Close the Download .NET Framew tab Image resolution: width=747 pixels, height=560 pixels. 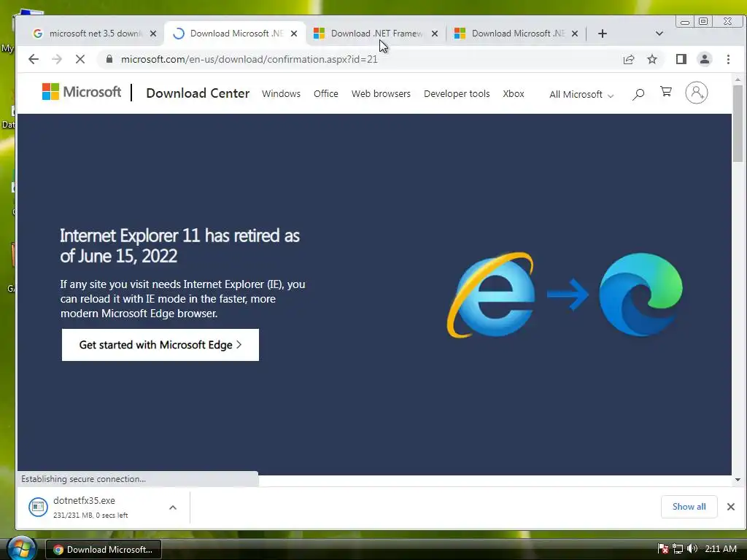click(x=435, y=34)
